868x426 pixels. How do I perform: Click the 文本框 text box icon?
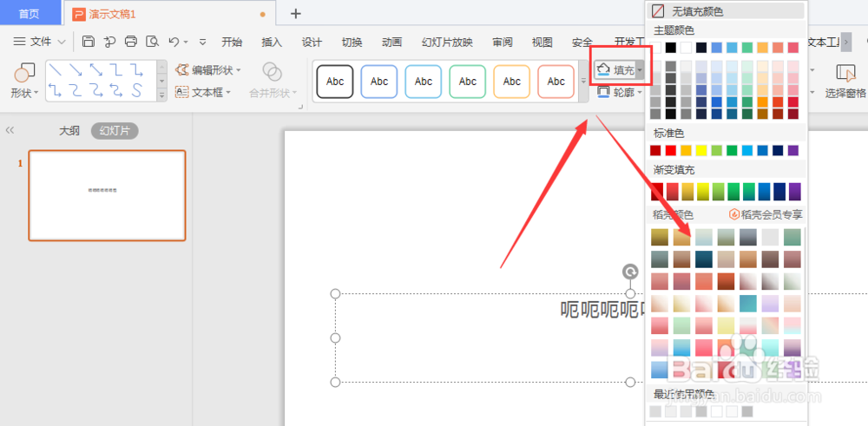181,92
